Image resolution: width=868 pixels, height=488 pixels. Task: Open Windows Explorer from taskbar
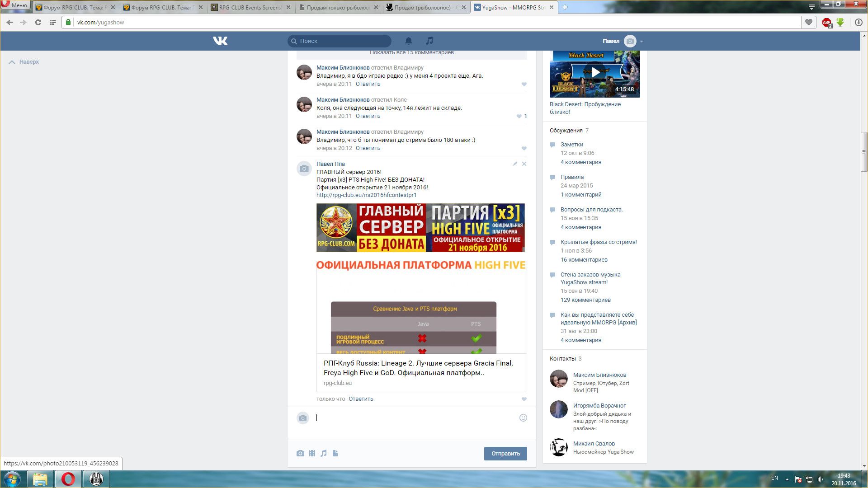click(40, 479)
